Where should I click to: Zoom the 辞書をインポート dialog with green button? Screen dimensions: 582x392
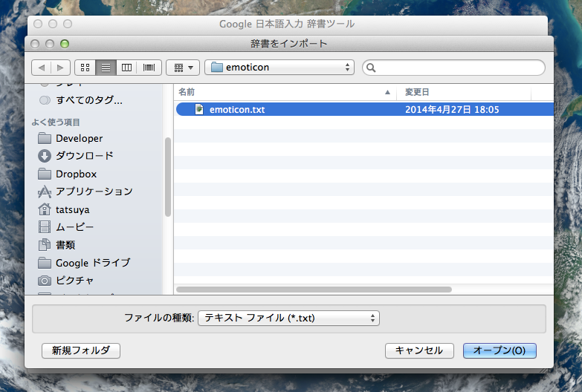(x=65, y=44)
